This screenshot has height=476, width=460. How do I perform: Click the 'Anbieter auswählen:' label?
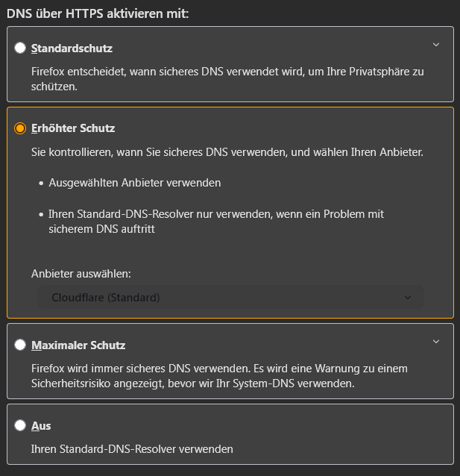coord(81,274)
